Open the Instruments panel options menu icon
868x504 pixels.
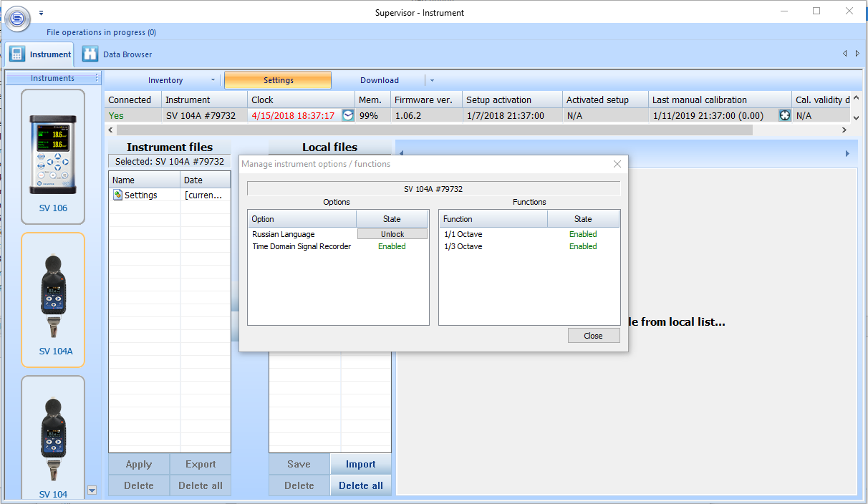97,78
